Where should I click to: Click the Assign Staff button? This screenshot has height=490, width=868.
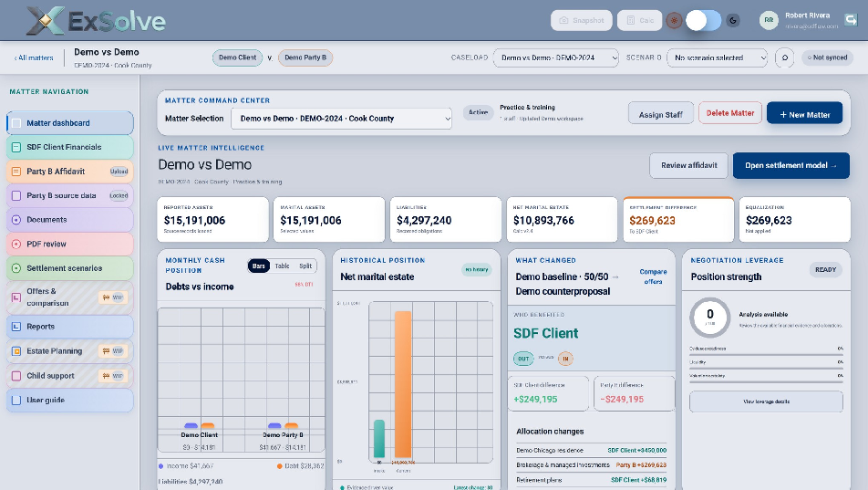(x=660, y=114)
